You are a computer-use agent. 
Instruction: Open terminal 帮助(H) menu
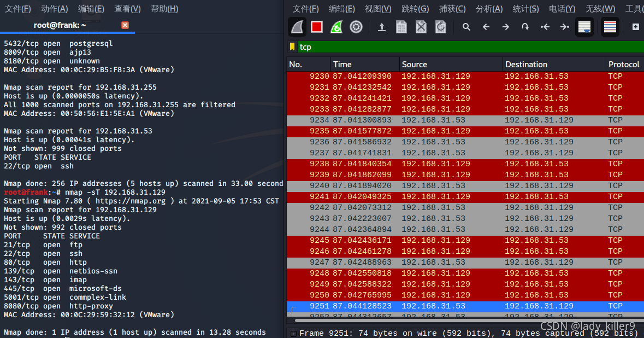click(x=164, y=9)
